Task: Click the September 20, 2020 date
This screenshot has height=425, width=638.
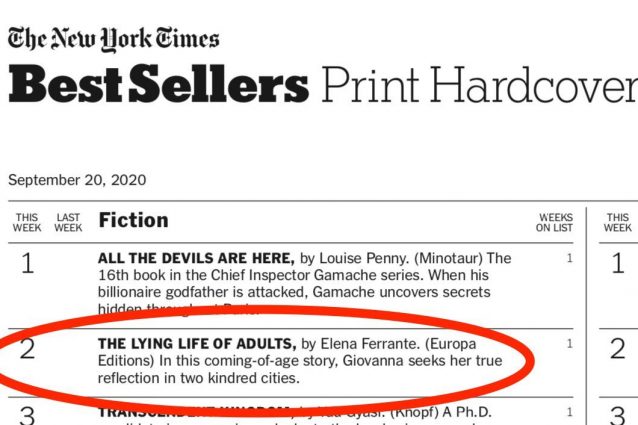Action: 77,181
